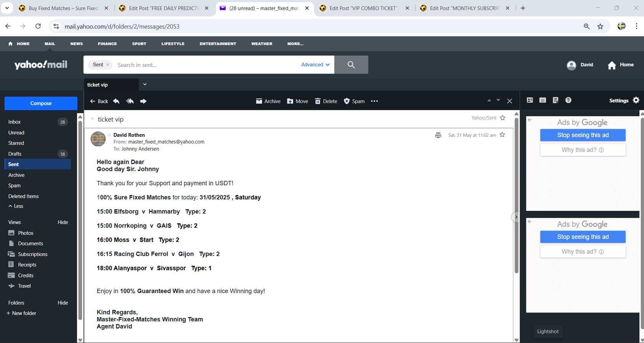Switch to Edit Post VIP COMBO TICKET tab
Image resolution: width=644 pixels, height=343 pixels.
pos(364,8)
